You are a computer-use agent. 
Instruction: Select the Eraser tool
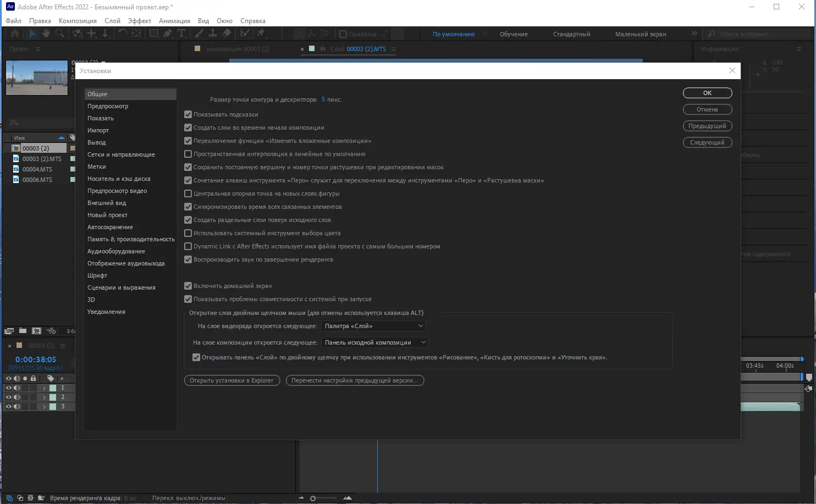coord(227,34)
